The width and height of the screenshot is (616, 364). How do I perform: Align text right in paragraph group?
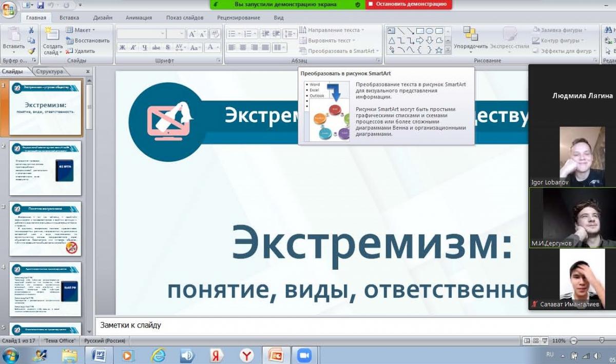coord(254,48)
